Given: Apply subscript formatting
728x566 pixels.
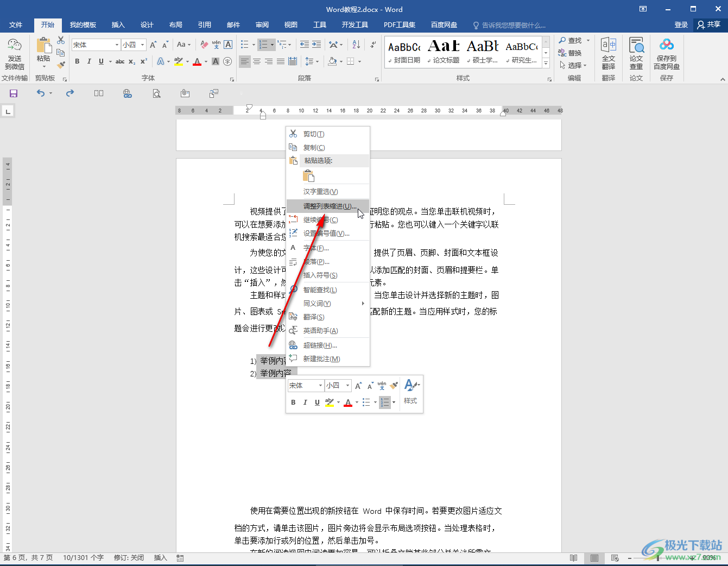Looking at the screenshot, I should pyautogui.click(x=132, y=61).
